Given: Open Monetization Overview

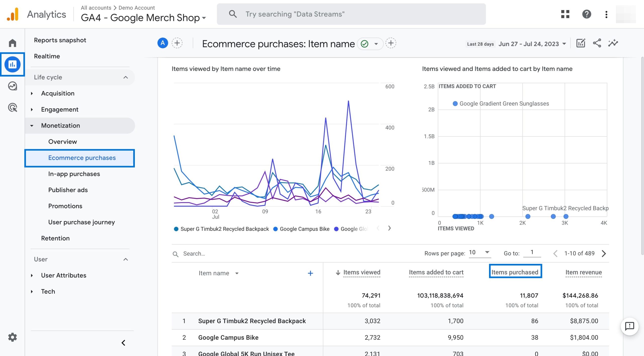Looking at the screenshot, I should [62, 142].
